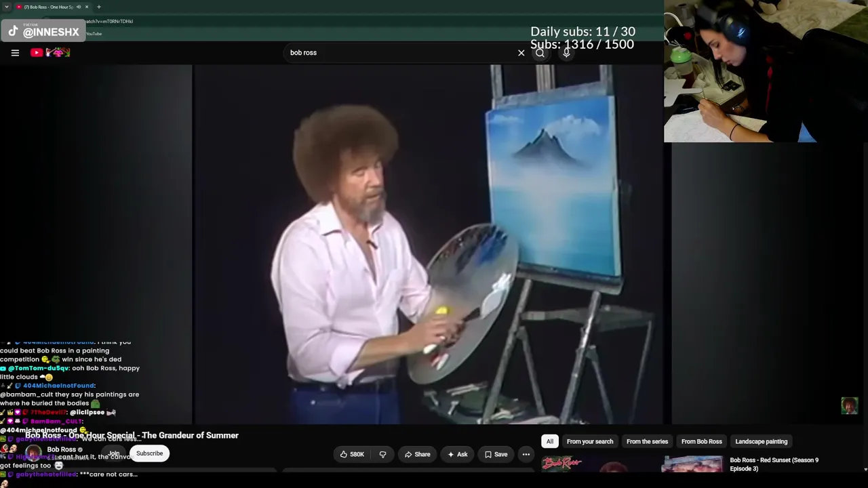Open the more actions three-dot menu
The width and height of the screenshot is (868, 488).
[526, 455]
